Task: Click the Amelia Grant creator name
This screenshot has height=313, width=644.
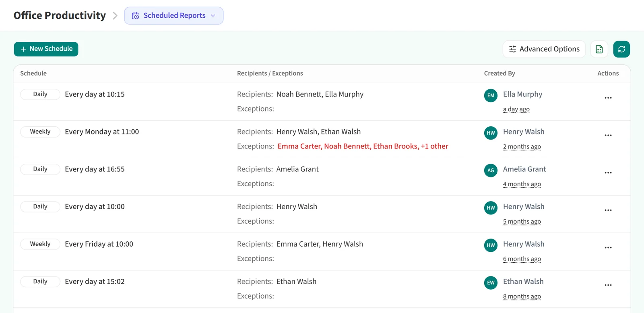Action: [x=524, y=169]
